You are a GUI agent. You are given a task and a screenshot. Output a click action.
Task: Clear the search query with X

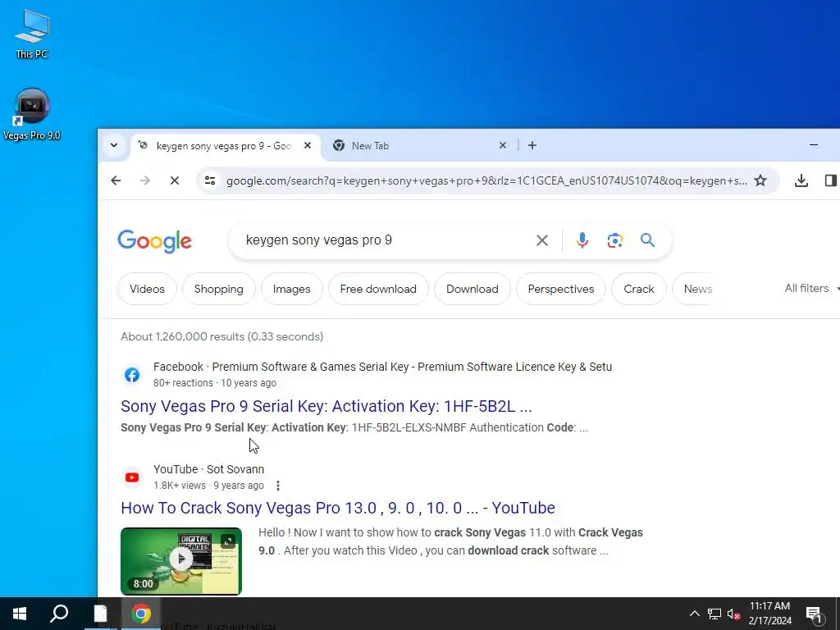(542, 240)
